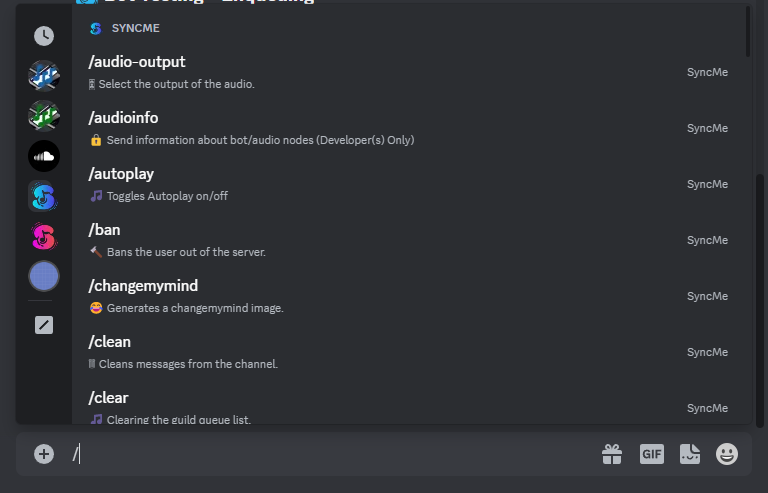Screen dimensions: 768x493
Task: Pick the /ban command
Action: [411, 240]
